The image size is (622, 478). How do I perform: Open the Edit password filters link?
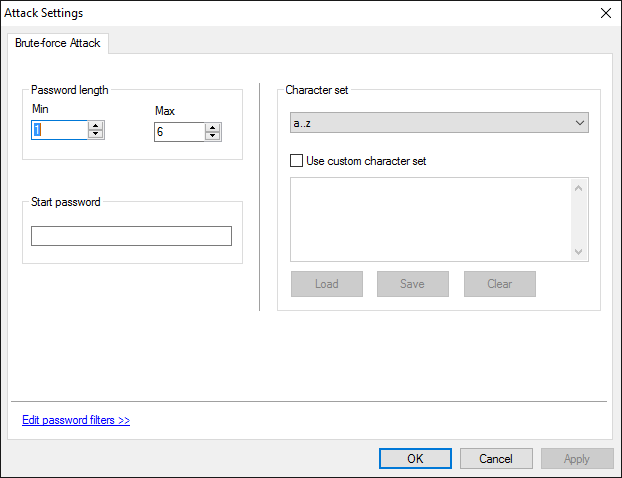pos(76,420)
